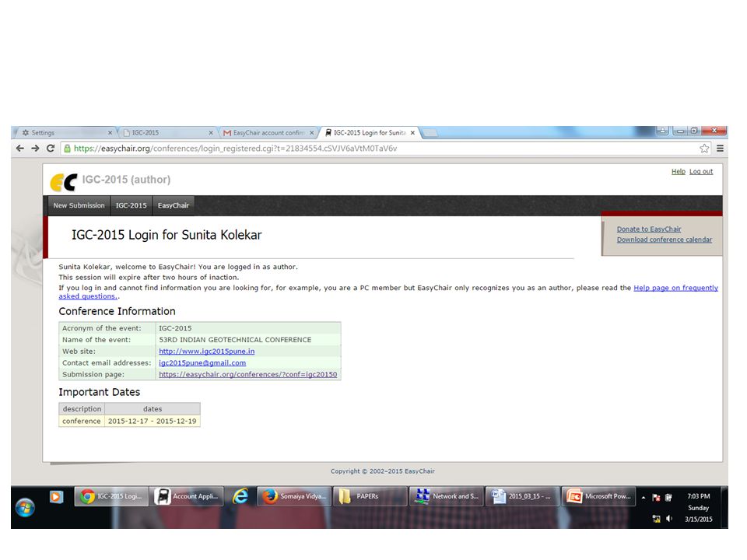Click 'Acronym of the event:' label
Viewport: 747px width, 560px height.
pos(102,328)
